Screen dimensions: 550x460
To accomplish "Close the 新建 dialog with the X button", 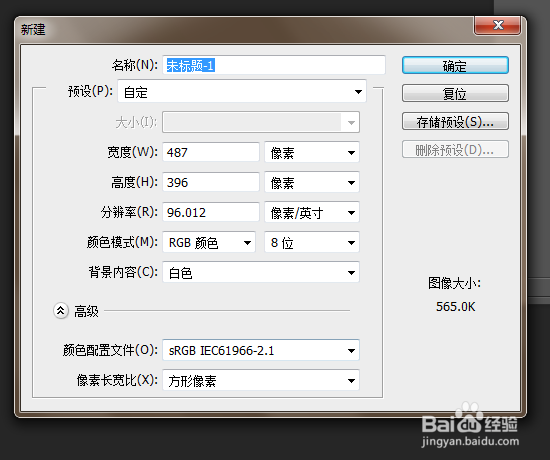I will tap(497, 25).
